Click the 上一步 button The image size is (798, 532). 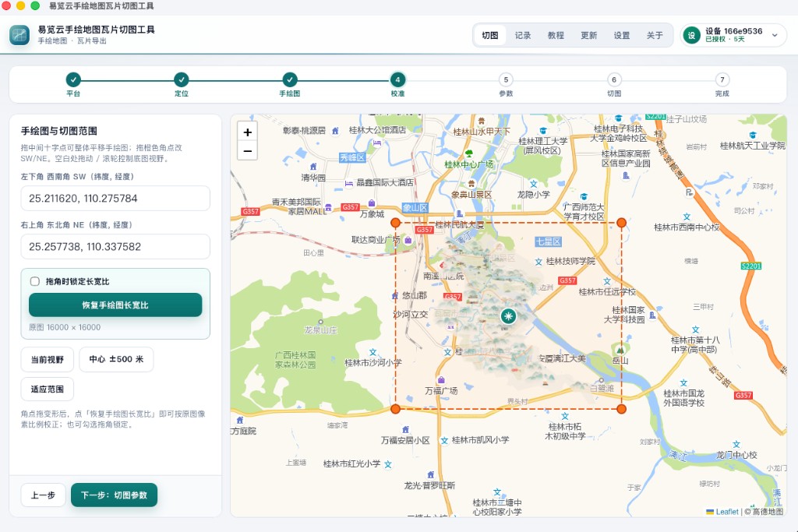click(x=44, y=495)
